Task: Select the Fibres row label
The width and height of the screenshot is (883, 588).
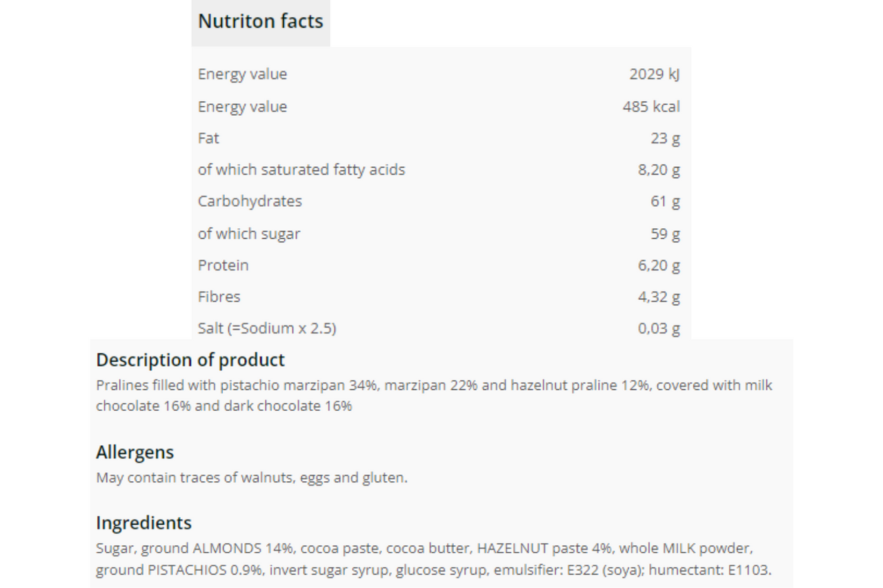Action: (x=219, y=297)
